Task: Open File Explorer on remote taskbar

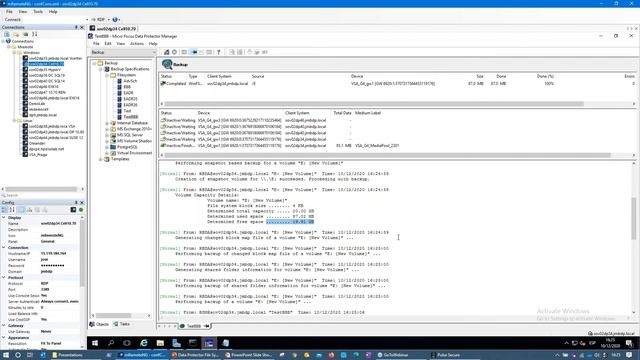Action: 160,343
